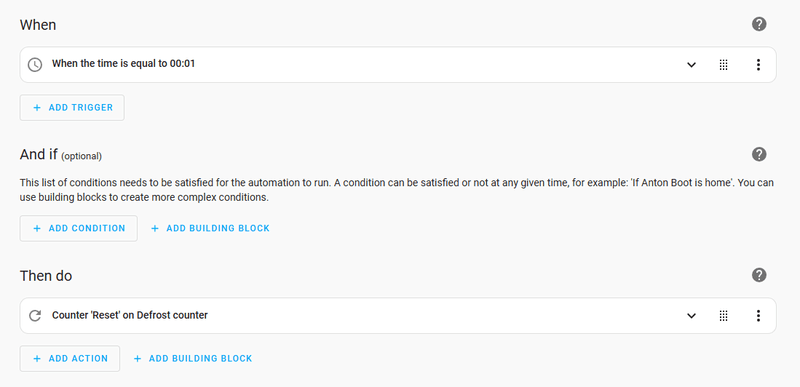Expand the time trigger row chevron
The image size is (800, 387).
691,65
